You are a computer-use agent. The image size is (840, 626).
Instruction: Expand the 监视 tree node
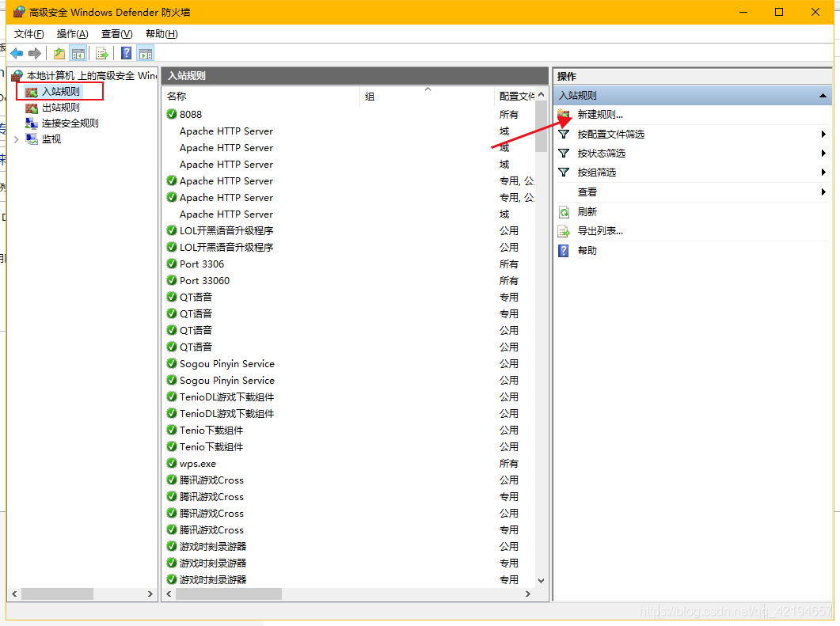click(x=17, y=139)
